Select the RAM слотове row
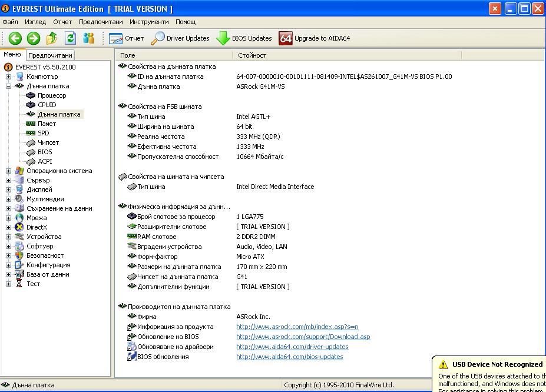This screenshot has height=392, width=546. [201, 237]
